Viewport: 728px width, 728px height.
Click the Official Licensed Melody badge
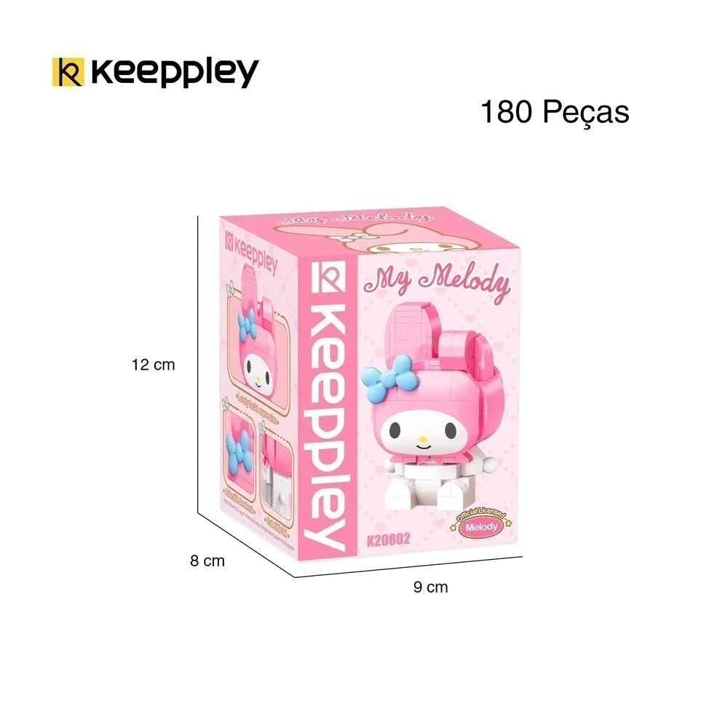pyautogui.click(x=481, y=523)
